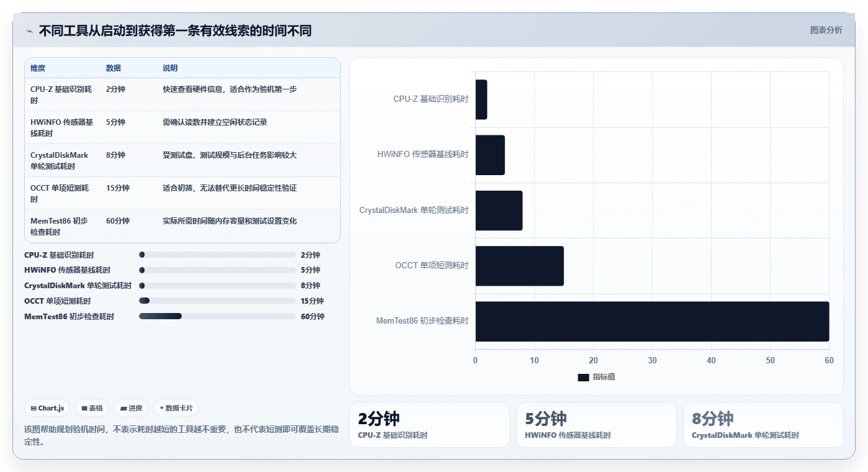Image resolution: width=868 pixels, height=472 pixels.
Task: Click description 受测试盘、测试规模与后台任务影响较大
Action: [230, 155]
